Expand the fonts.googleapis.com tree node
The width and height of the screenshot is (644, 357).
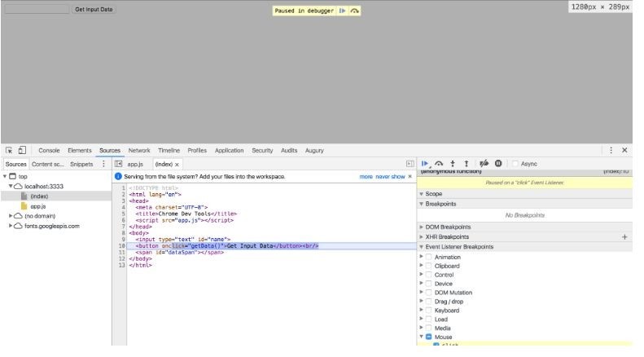tap(11, 226)
